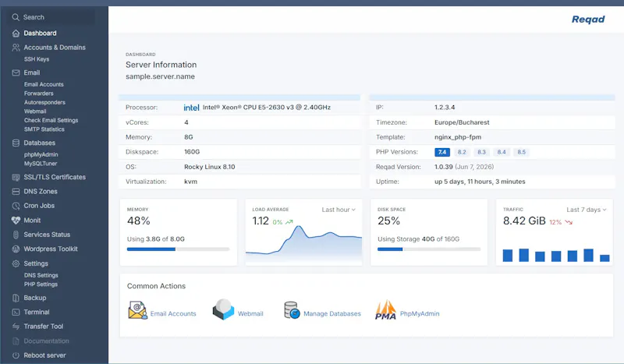
Task: Open the Load Average Last hour dropdown
Action: (339, 210)
